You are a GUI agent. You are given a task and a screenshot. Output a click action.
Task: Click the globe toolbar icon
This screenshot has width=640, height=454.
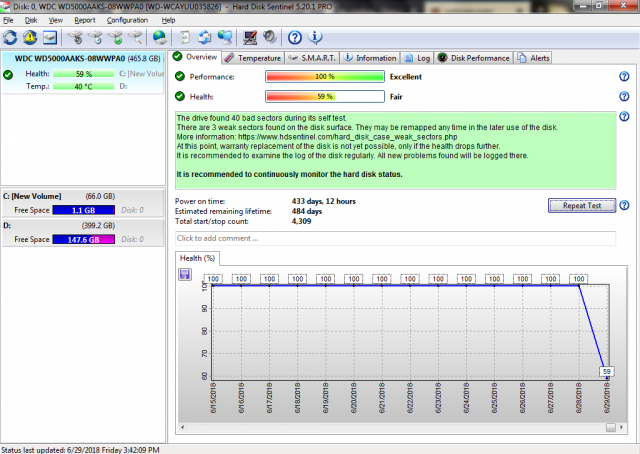pos(159,38)
